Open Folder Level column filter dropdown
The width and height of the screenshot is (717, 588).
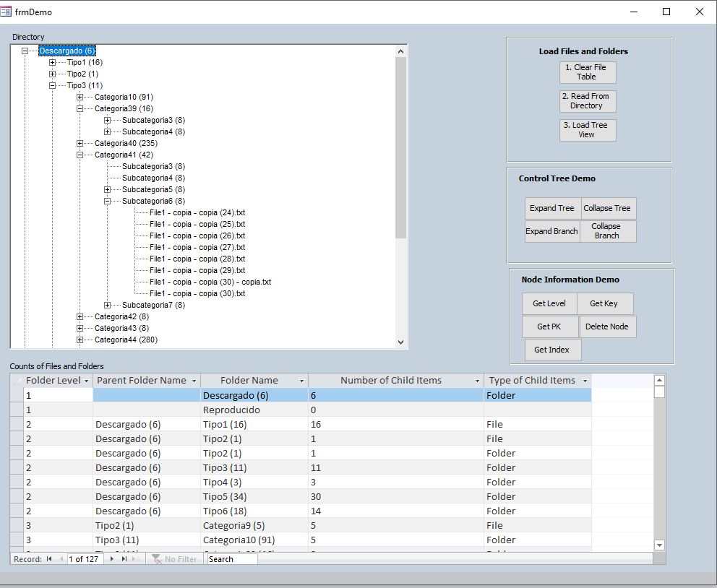(x=87, y=381)
